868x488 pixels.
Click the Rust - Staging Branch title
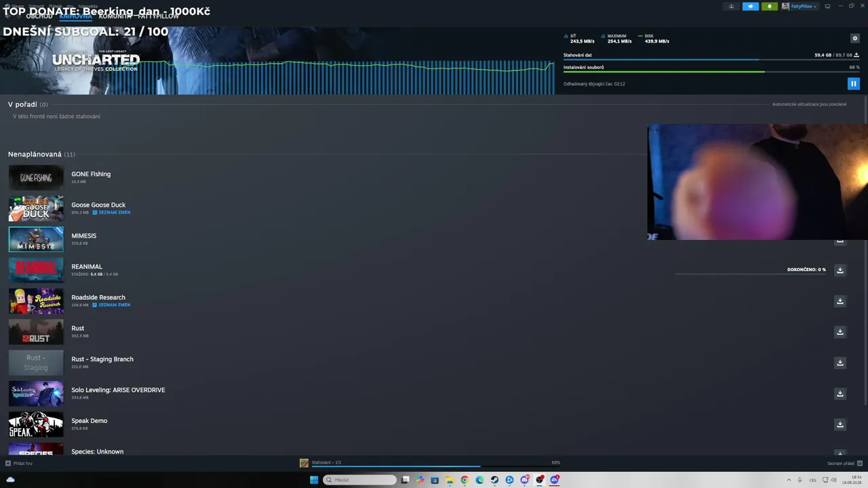(x=102, y=359)
